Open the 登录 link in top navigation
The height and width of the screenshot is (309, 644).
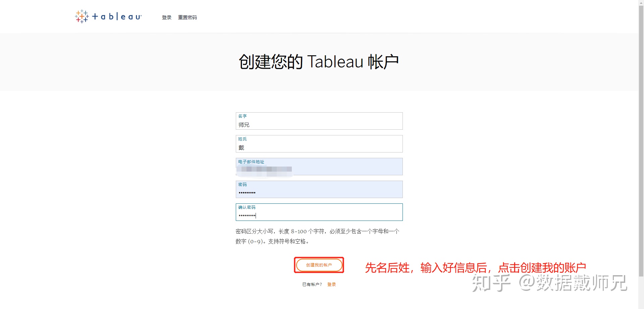coord(167,17)
